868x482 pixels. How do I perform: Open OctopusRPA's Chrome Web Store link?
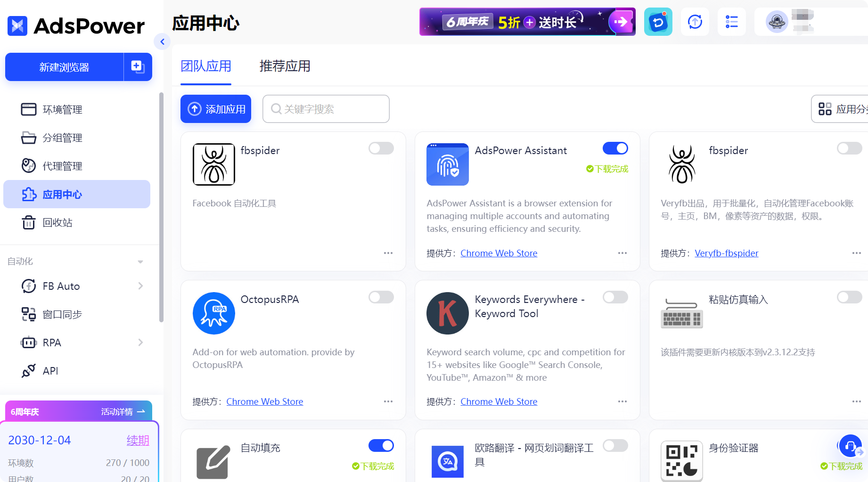coord(265,401)
